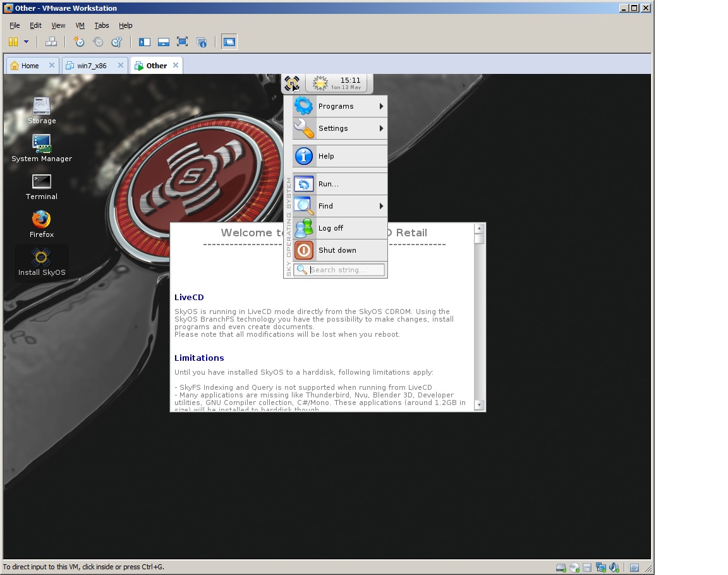The image size is (728, 575).
Task: Click the revert to snapshot icon
Action: click(x=98, y=42)
